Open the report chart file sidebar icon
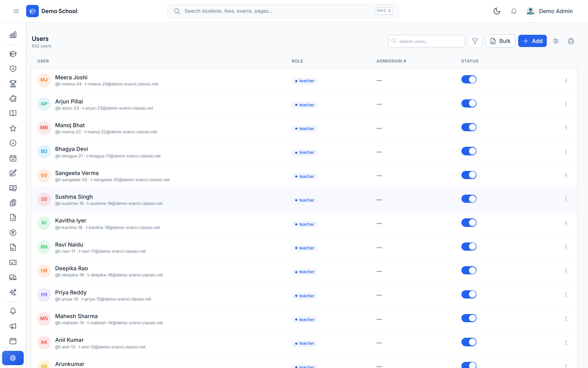588x368 pixels. pyautogui.click(x=13, y=218)
